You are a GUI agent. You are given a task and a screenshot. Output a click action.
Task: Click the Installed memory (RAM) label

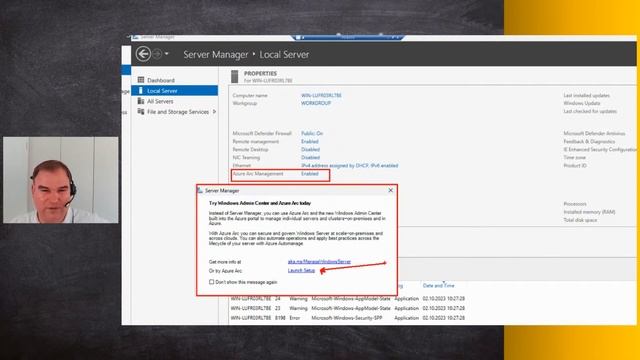[589, 212]
